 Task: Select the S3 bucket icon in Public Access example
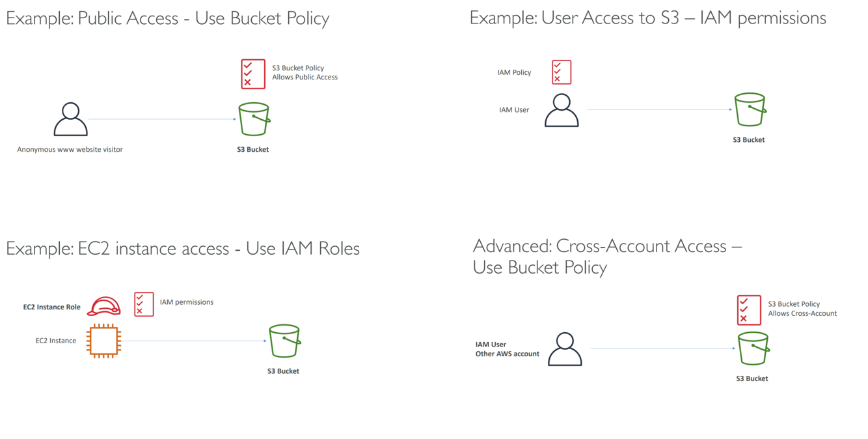[x=254, y=119]
